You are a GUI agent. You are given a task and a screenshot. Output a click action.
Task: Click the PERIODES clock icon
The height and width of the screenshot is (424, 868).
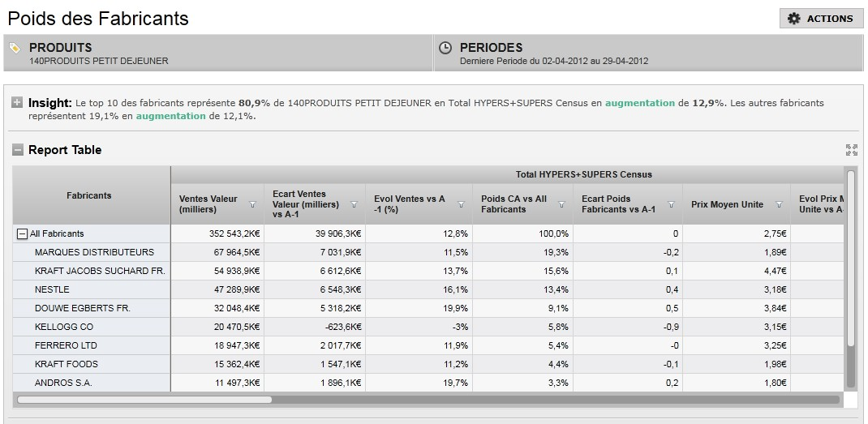coord(445,48)
